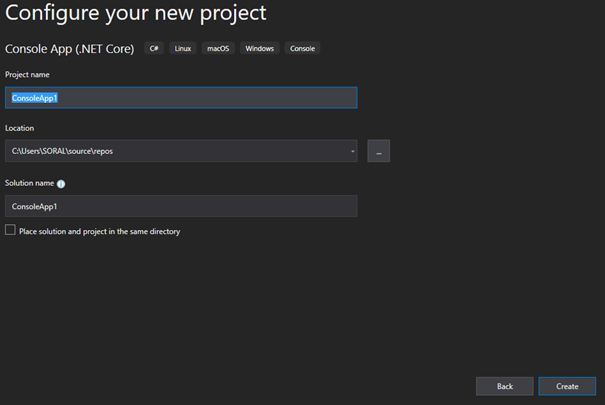
Task: Click the C# language tag
Action: 154,48
